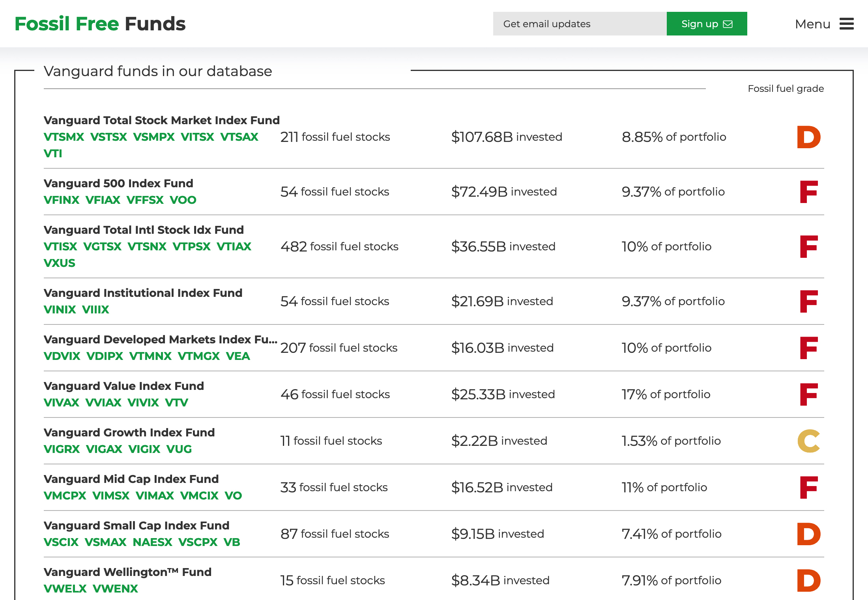Open the VIVIX ticker link

(143, 402)
